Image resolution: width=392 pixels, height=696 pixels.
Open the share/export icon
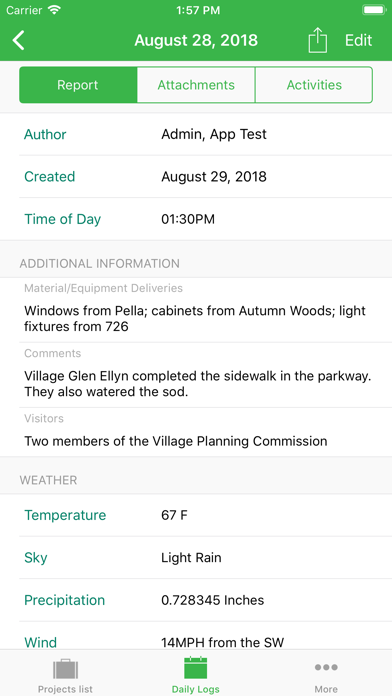(317, 40)
